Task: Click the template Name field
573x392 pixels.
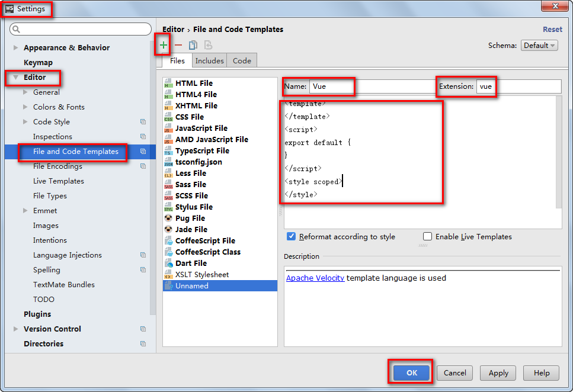Action: click(372, 86)
